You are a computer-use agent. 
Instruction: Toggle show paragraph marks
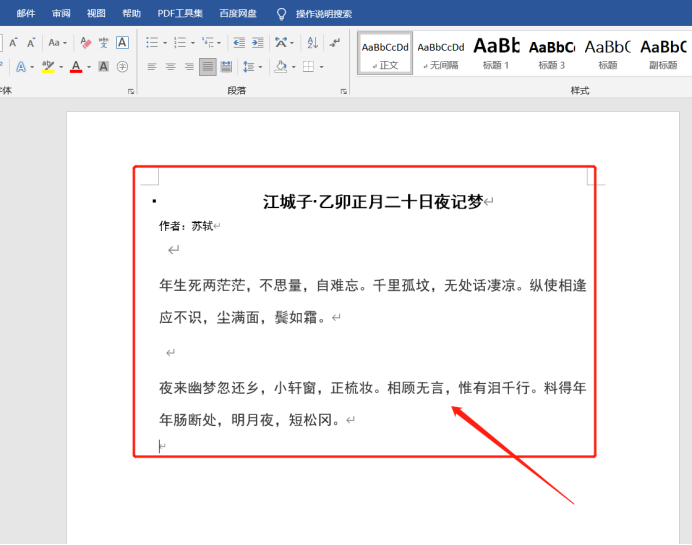335,43
